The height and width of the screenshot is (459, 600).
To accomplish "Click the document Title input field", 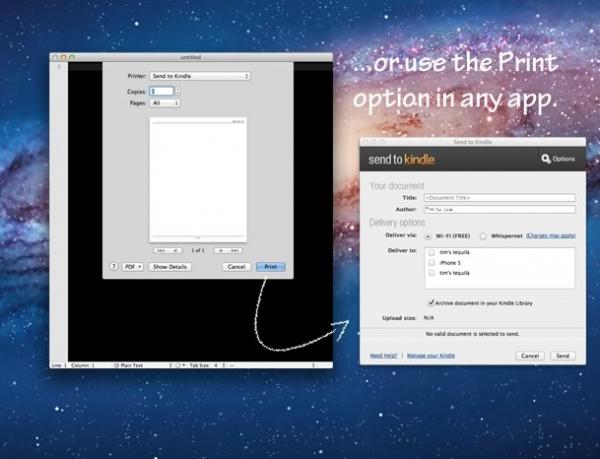I will (x=500, y=198).
